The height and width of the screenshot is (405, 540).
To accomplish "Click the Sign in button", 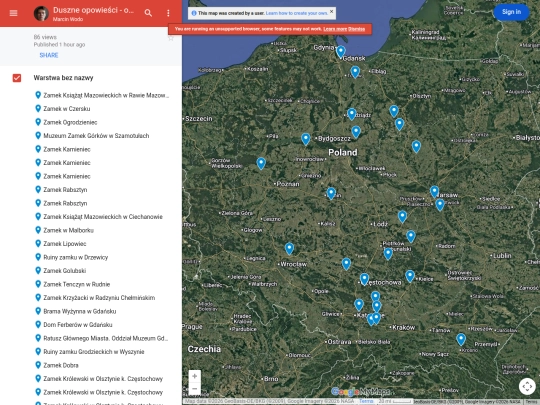I will click(511, 12).
